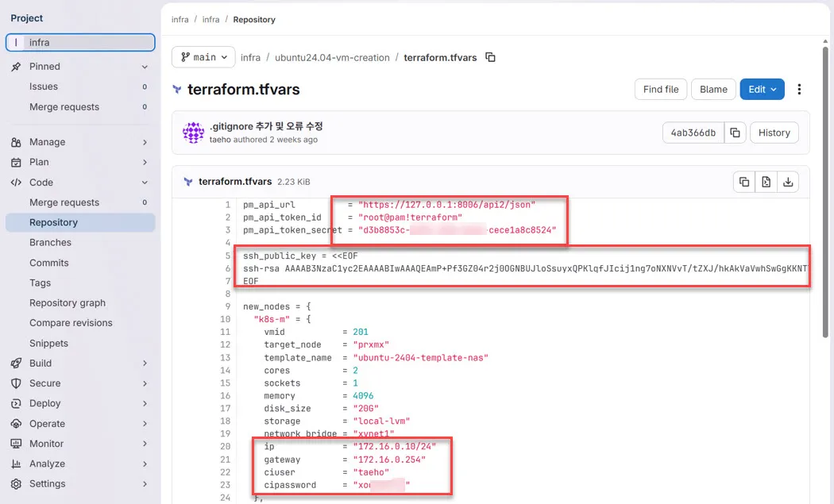
Task: Click line number 12 link
Action: tap(225, 344)
